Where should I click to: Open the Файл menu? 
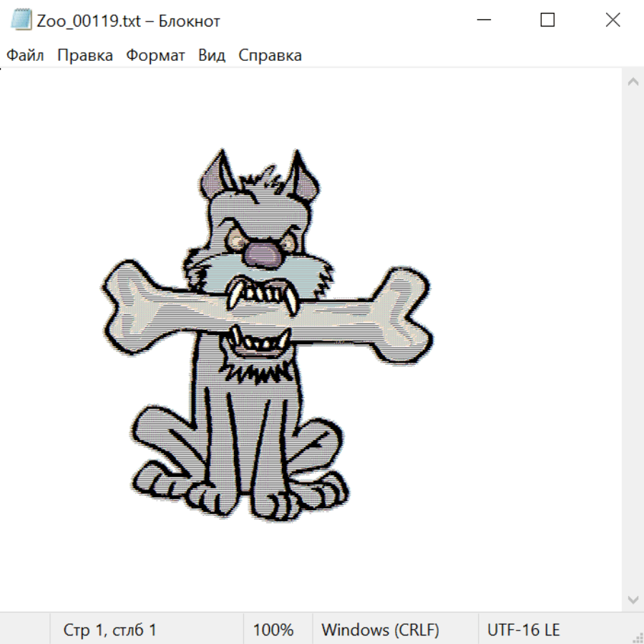(26, 56)
